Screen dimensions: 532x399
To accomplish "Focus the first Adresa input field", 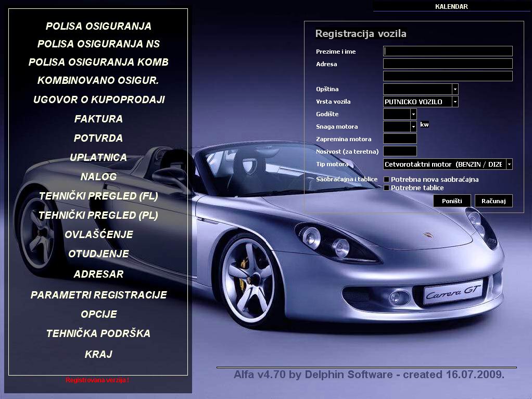I will click(448, 64).
